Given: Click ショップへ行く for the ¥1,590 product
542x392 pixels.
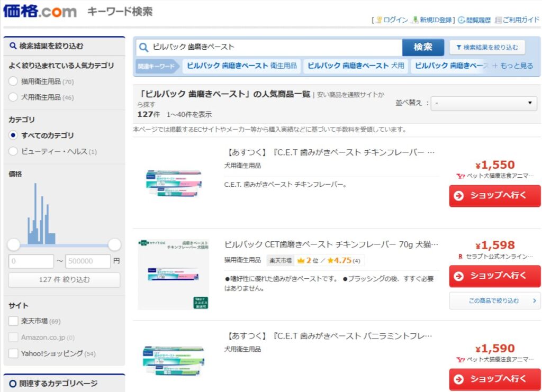Looking at the screenshot, I should pyautogui.click(x=495, y=379).
